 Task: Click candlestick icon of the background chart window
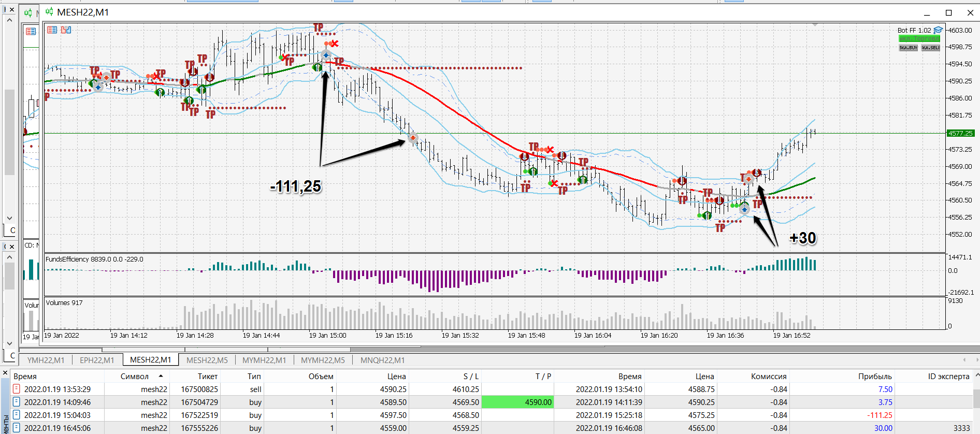[28, 12]
